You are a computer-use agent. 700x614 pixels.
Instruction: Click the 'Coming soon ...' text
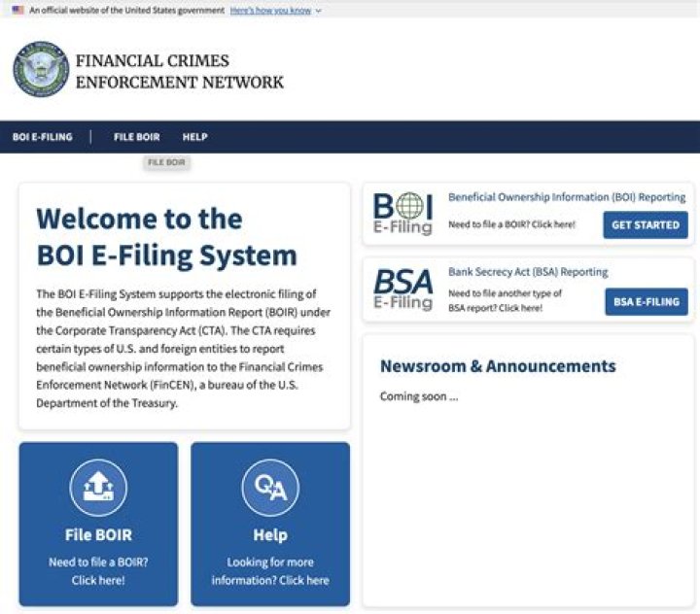click(419, 396)
